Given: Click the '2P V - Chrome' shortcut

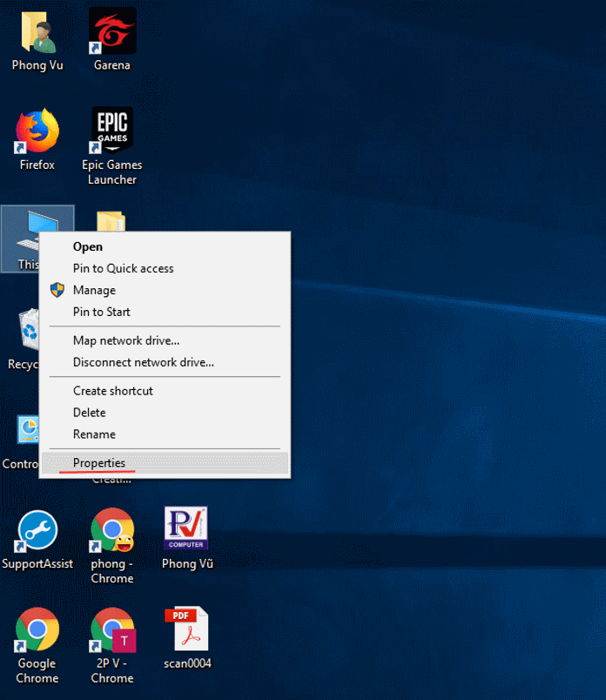Looking at the screenshot, I should 112,631.
